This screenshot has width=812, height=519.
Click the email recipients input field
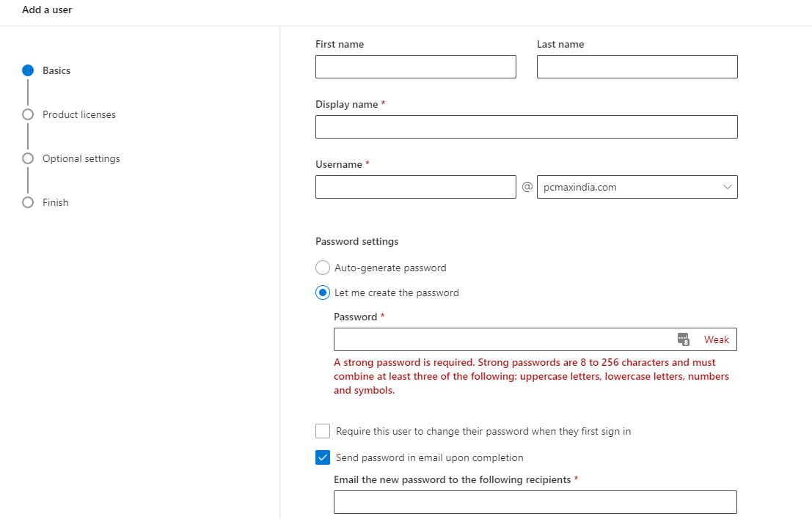pos(535,502)
